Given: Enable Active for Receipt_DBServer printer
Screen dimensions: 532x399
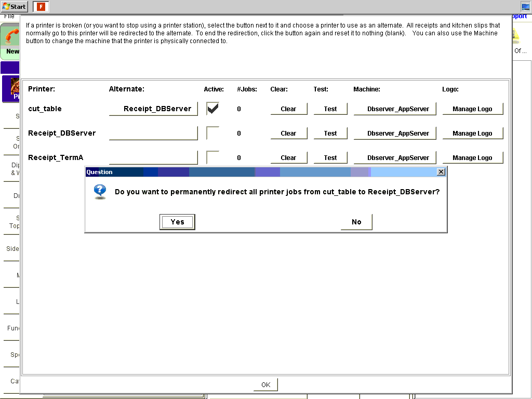Looking at the screenshot, I should 212,133.
